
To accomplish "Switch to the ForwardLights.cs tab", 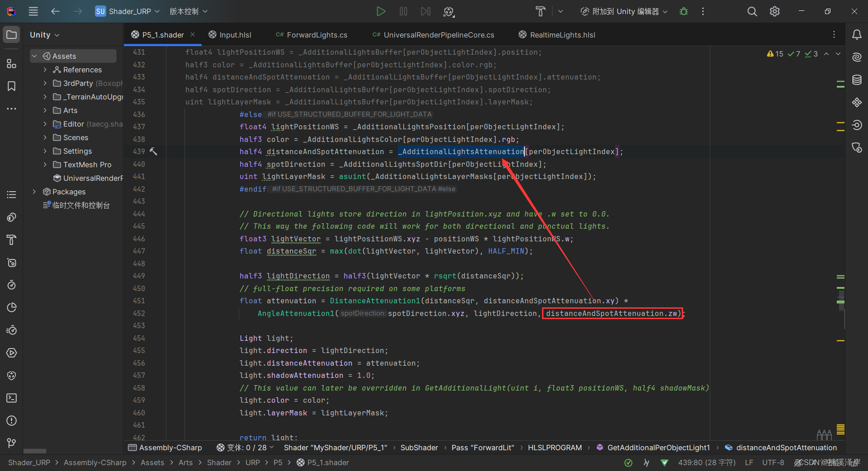I will pyautogui.click(x=311, y=35).
